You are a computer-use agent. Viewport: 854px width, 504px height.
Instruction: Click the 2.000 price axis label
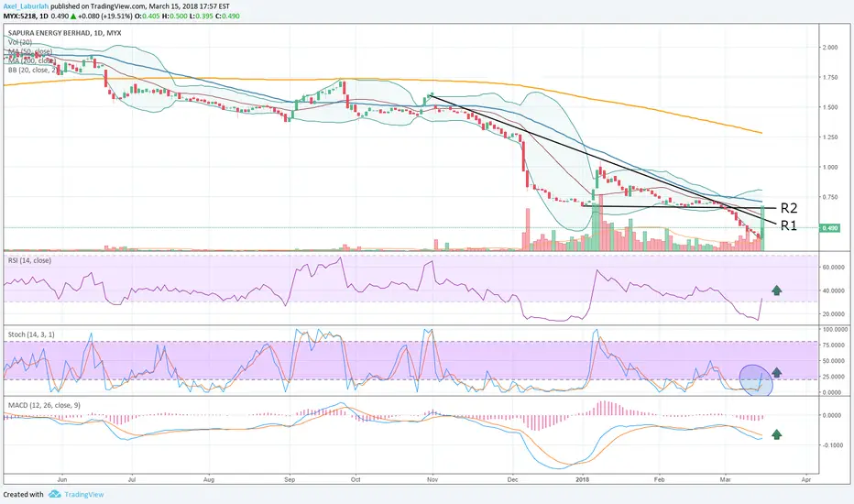pos(830,48)
